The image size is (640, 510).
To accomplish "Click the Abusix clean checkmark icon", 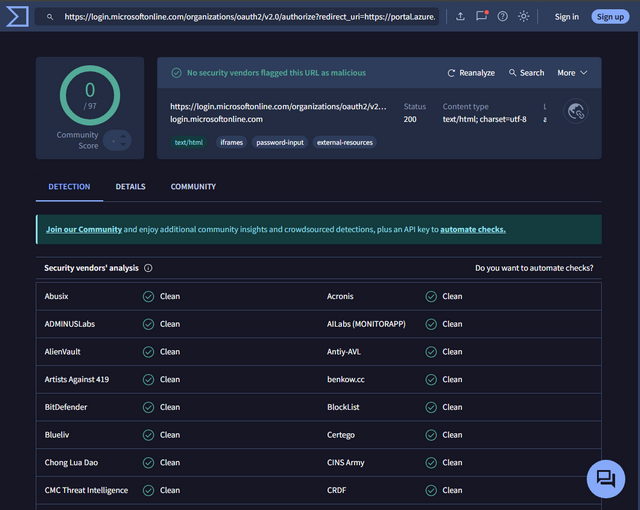I will 149,296.
